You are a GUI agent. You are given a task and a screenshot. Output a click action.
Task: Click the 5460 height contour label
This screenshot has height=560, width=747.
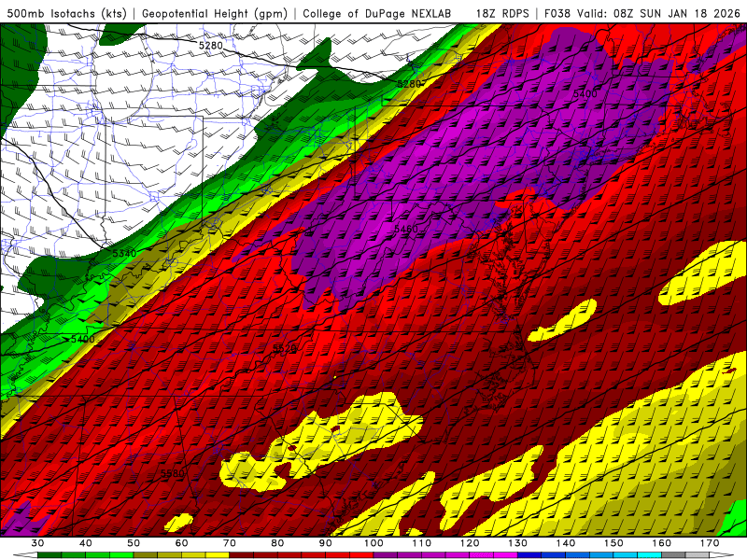(406, 229)
